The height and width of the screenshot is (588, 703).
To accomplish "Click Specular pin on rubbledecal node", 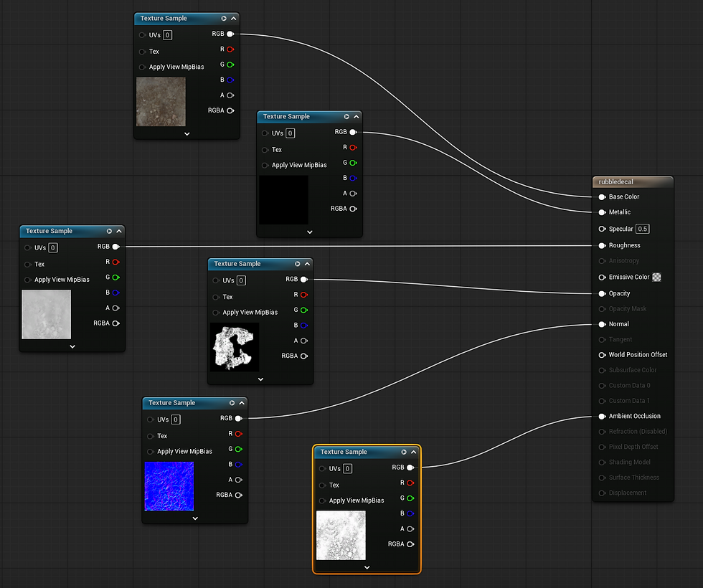I will tap(602, 229).
